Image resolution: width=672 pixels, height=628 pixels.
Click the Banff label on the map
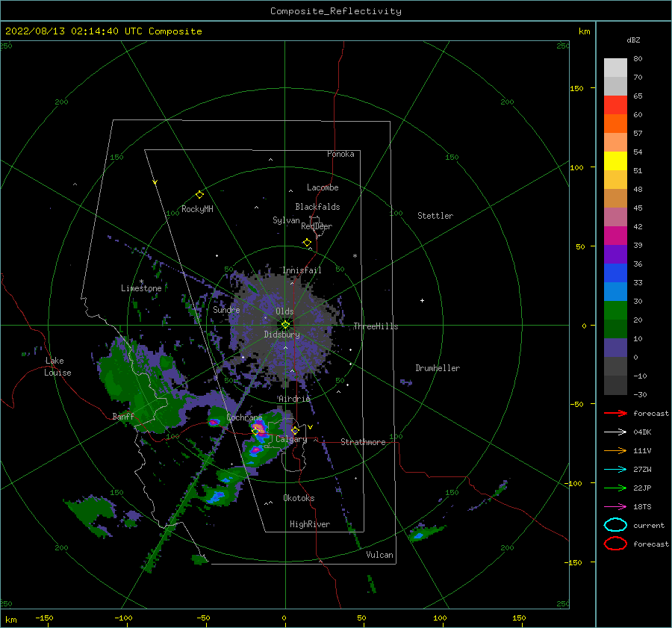pyautogui.click(x=123, y=416)
